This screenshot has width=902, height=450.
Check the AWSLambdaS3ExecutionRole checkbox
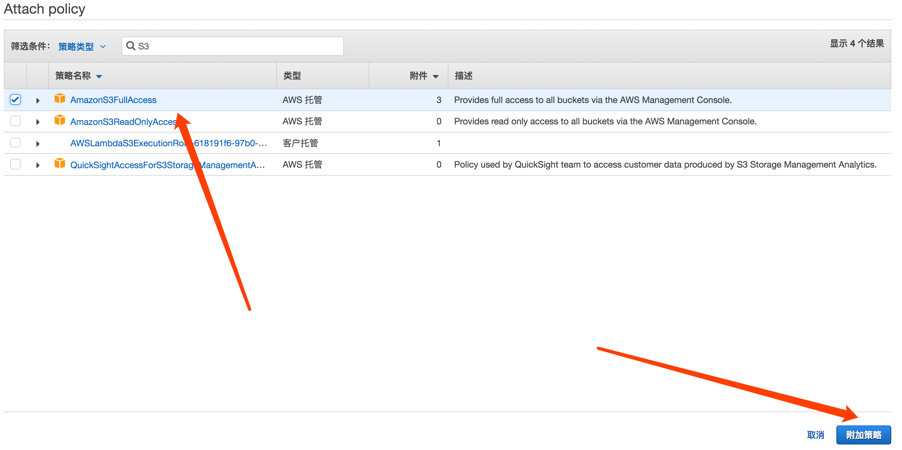16,143
